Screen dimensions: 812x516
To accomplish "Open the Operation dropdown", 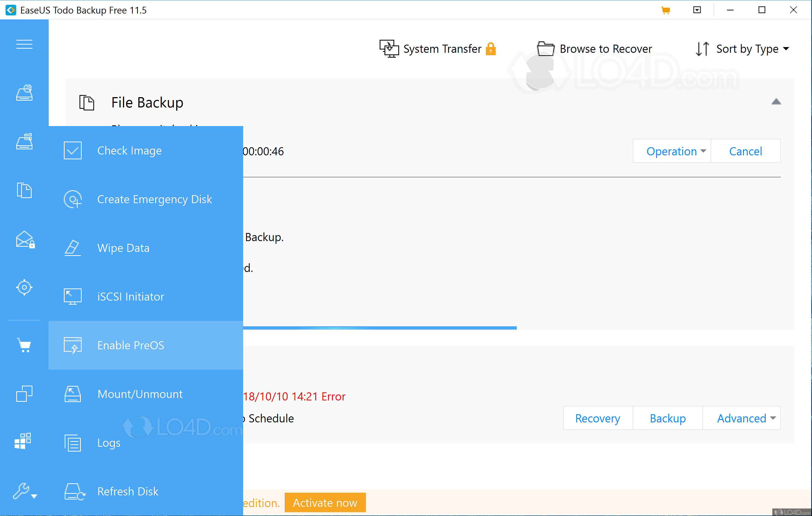I will click(672, 151).
